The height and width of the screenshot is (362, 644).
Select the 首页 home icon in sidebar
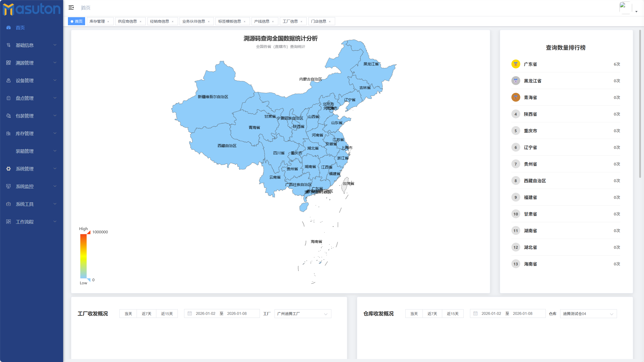tap(9, 27)
